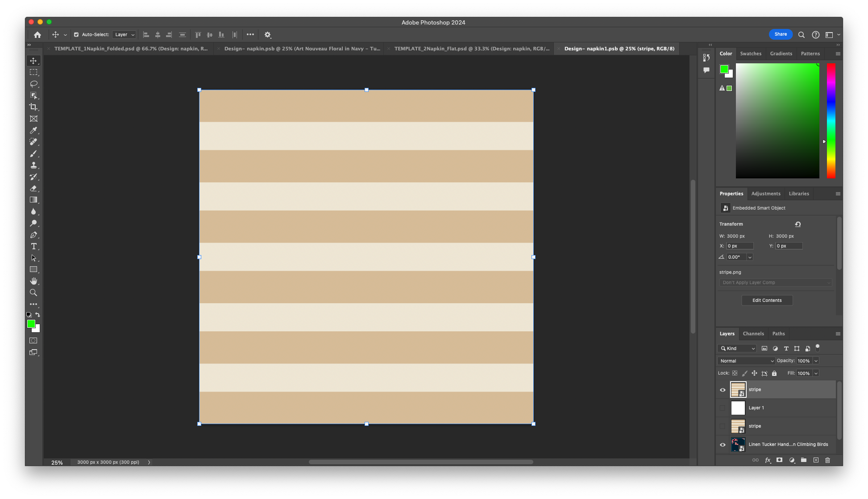Select the Pen tool
868x499 pixels.
pyautogui.click(x=33, y=235)
